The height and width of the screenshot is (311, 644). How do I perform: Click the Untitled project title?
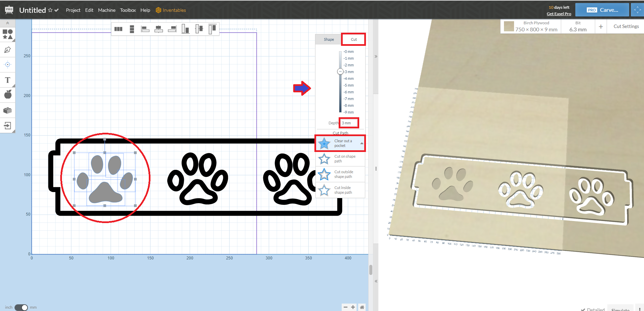coord(33,10)
